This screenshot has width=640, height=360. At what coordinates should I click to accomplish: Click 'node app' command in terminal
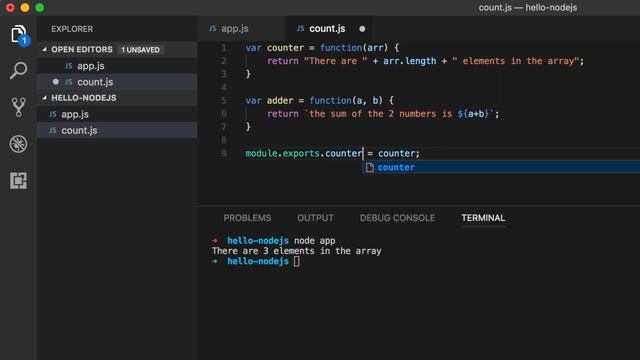(x=314, y=241)
